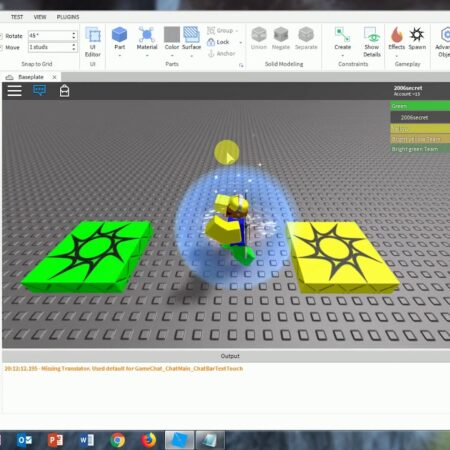Expand the Lock dropdown arrow

[241, 42]
